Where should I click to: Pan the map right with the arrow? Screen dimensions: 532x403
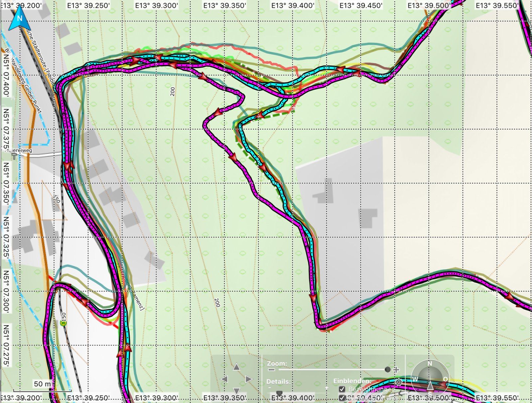(249, 379)
